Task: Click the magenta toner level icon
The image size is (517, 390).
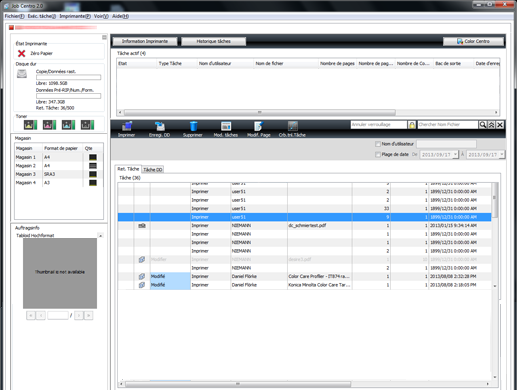Action: [x=49, y=125]
